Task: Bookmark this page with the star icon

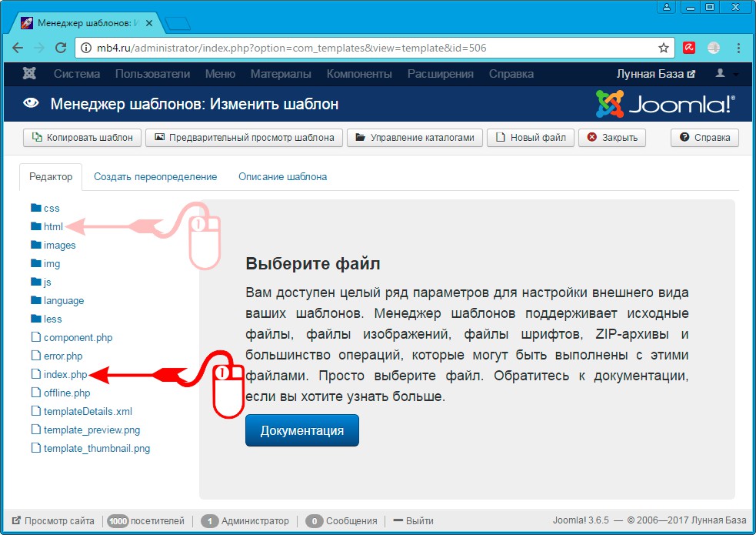Action: pyautogui.click(x=664, y=48)
